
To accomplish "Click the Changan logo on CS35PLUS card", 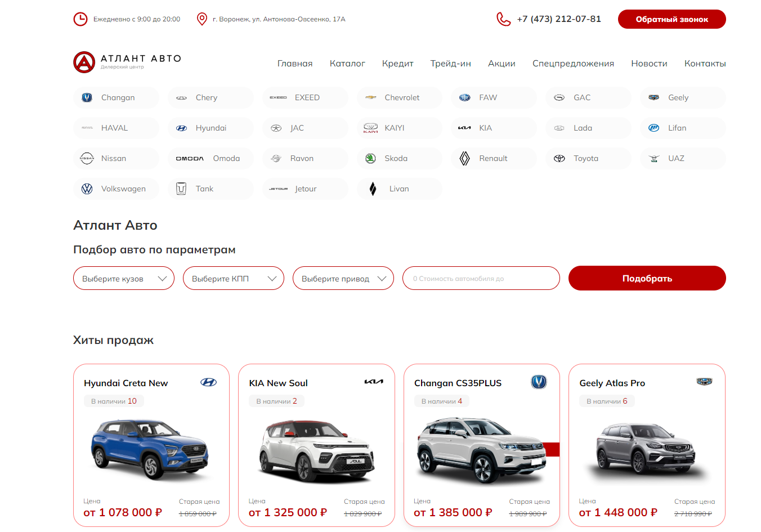I will point(539,382).
